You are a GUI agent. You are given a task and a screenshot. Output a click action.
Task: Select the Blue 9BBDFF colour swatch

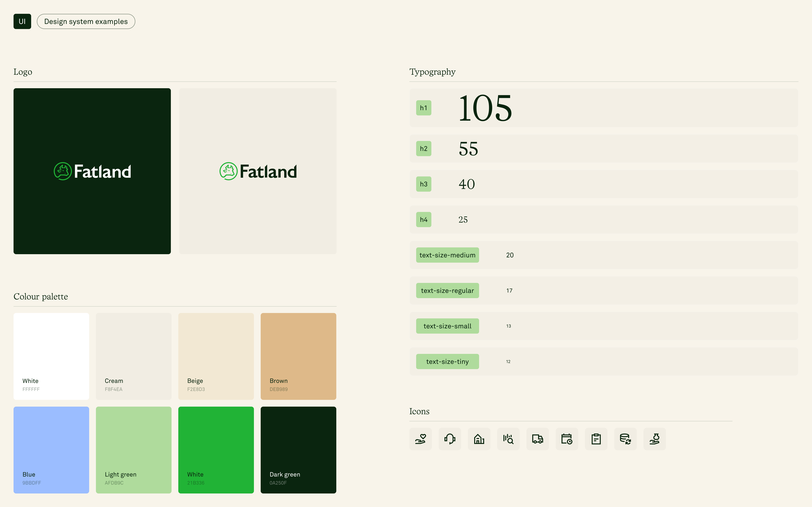tap(51, 450)
